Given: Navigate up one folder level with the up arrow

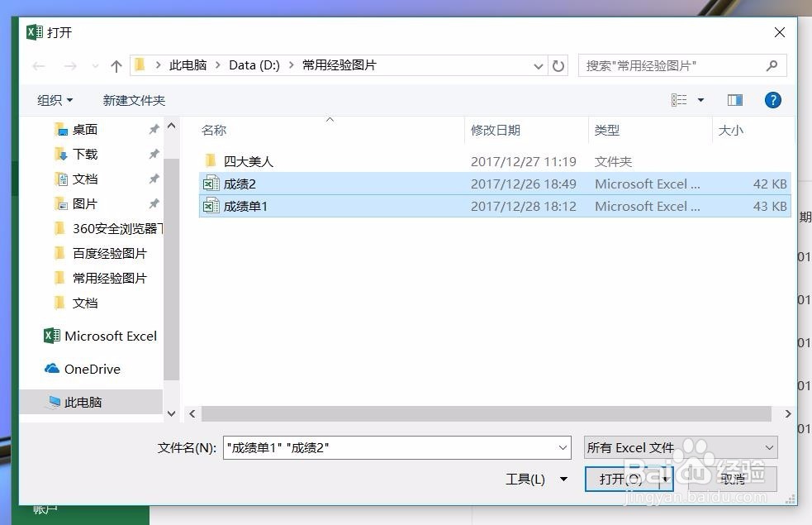Looking at the screenshot, I should [x=116, y=65].
